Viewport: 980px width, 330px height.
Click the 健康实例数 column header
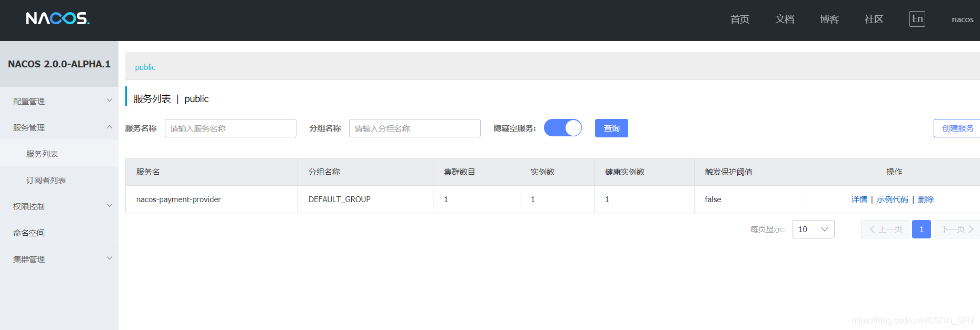645,172
